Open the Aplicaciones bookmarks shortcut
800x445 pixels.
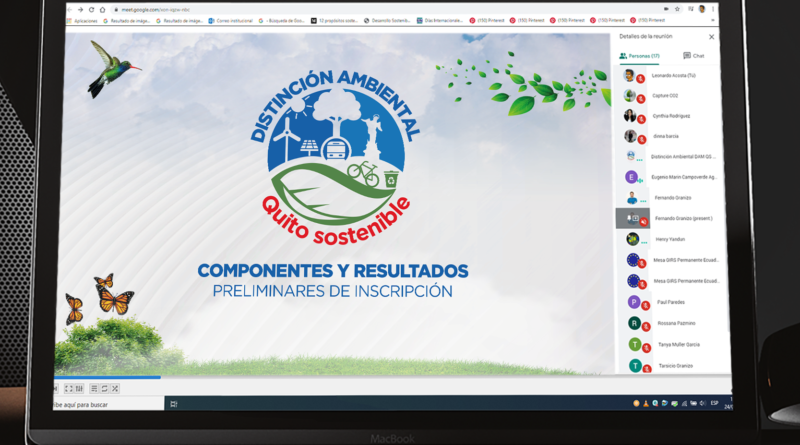[82, 21]
